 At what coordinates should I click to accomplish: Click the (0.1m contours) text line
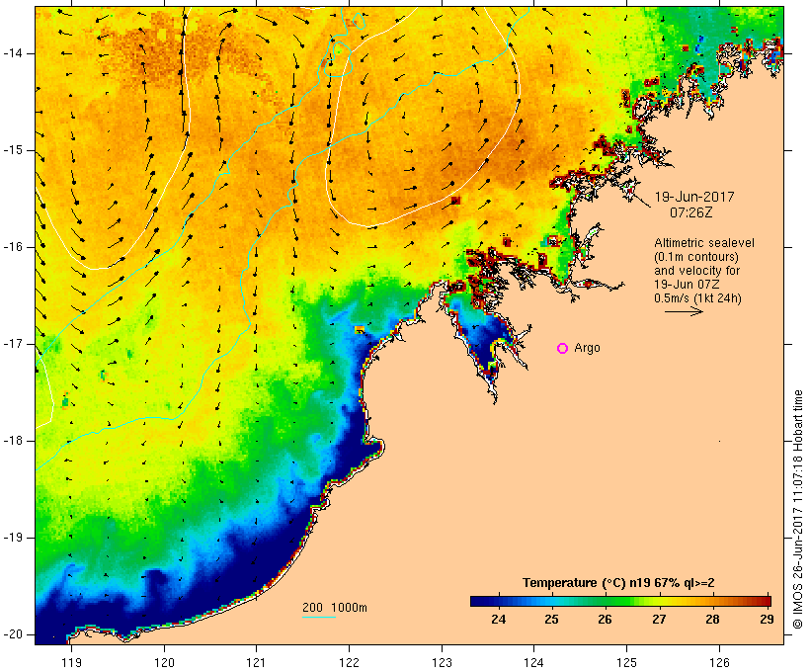[x=695, y=257]
